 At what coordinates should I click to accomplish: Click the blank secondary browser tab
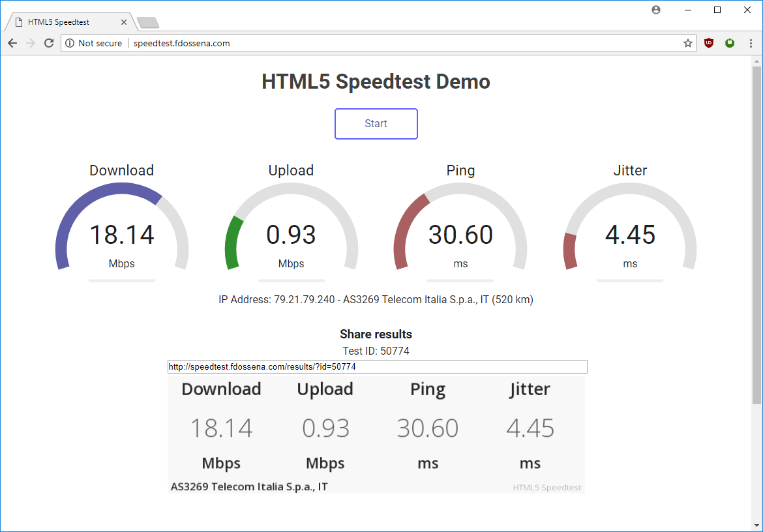tap(147, 22)
